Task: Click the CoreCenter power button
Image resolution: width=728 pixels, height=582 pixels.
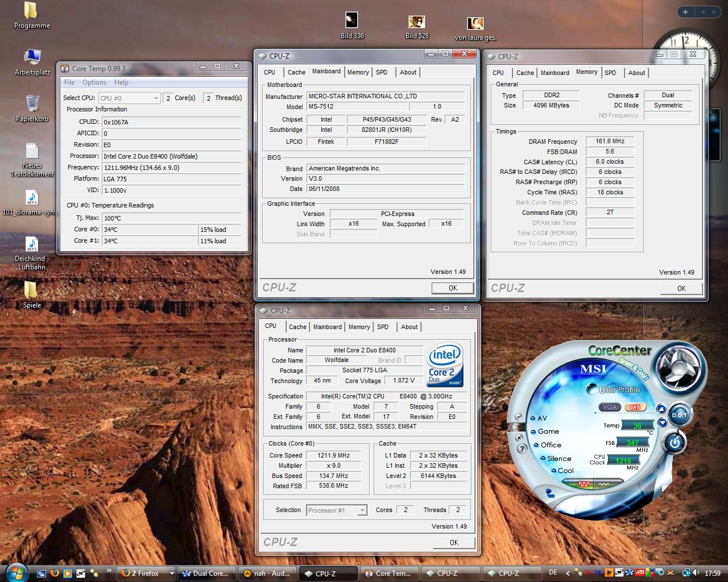Action: [x=675, y=442]
